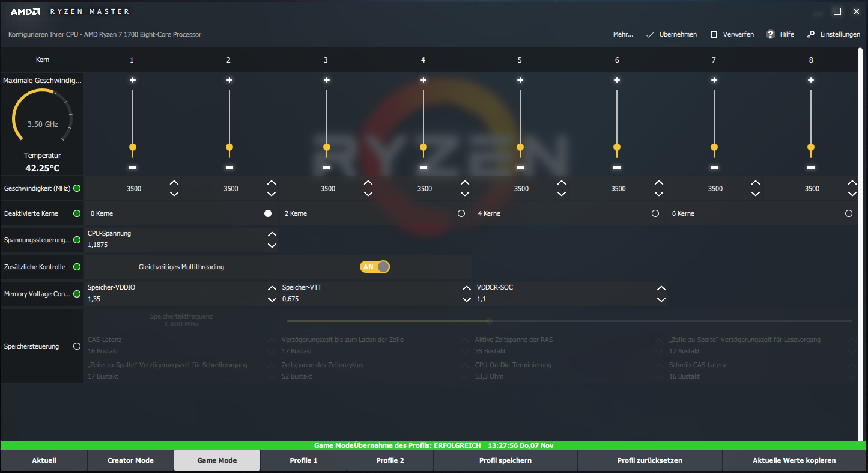Select the 0 Kerne radio option
868x473 pixels.
268,213
